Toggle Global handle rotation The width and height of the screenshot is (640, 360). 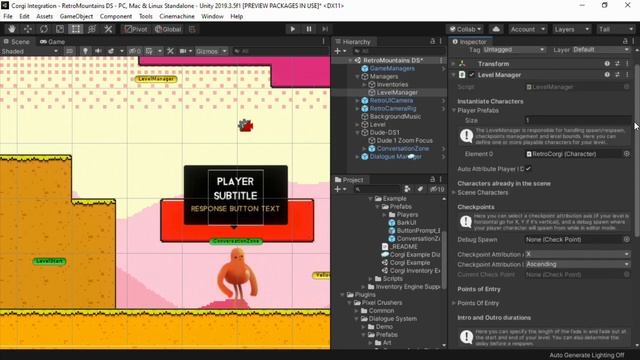(x=168, y=29)
